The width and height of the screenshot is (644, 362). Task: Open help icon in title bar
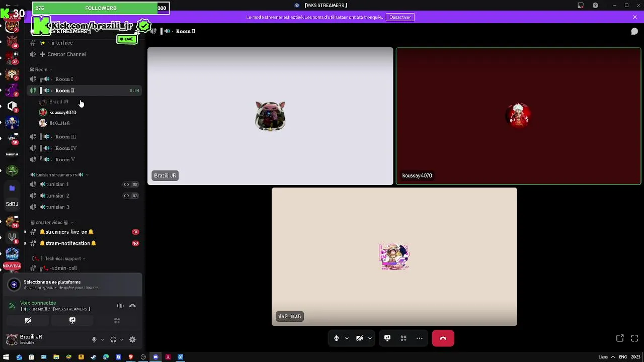[x=595, y=6]
